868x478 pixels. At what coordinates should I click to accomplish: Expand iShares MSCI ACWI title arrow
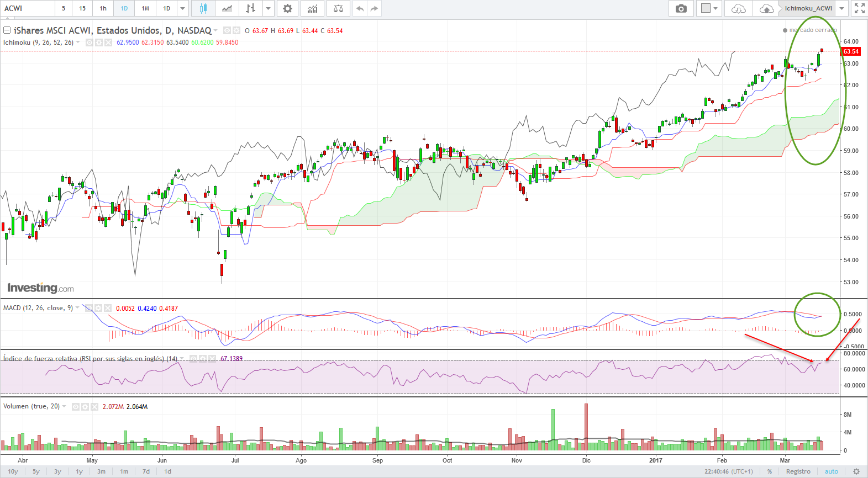click(215, 31)
